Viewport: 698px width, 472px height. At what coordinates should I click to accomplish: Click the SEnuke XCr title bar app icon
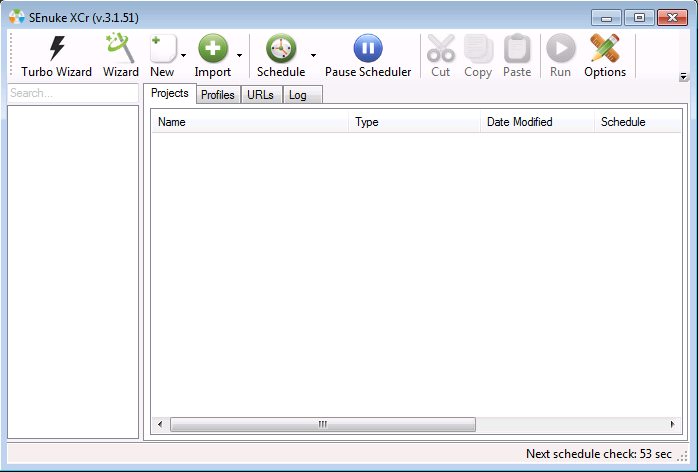click(x=16, y=17)
